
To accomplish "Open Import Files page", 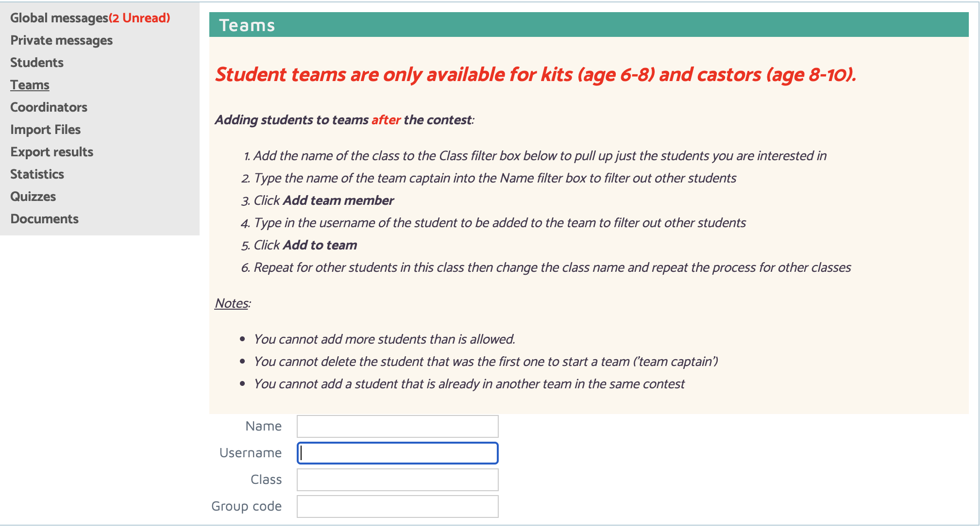I will (x=46, y=130).
